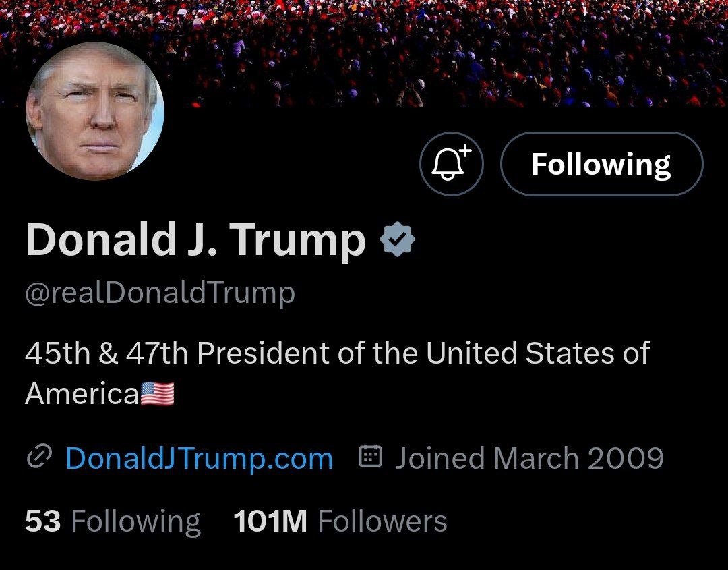Click the 101M follower count number
The height and width of the screenshot is (570, 728).
click(270, 521)
